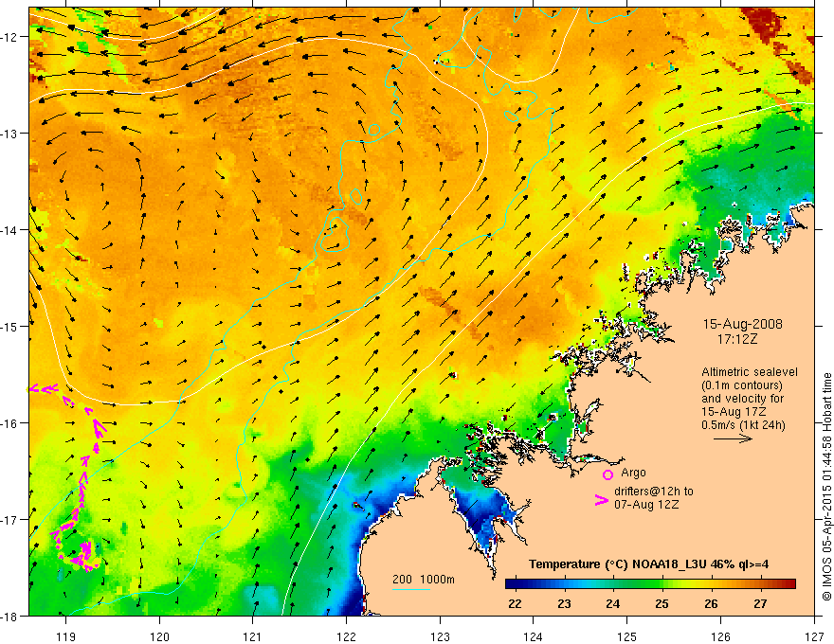Click the longitude axis label 126
Image resolution: width=834 pixels, height=644 pixels.
(x=720, y=636)
